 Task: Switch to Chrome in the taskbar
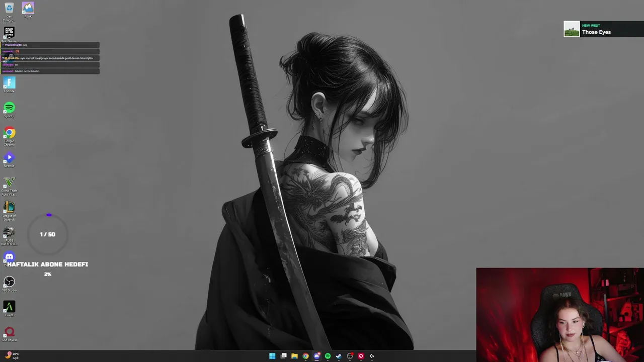[305, 356]
